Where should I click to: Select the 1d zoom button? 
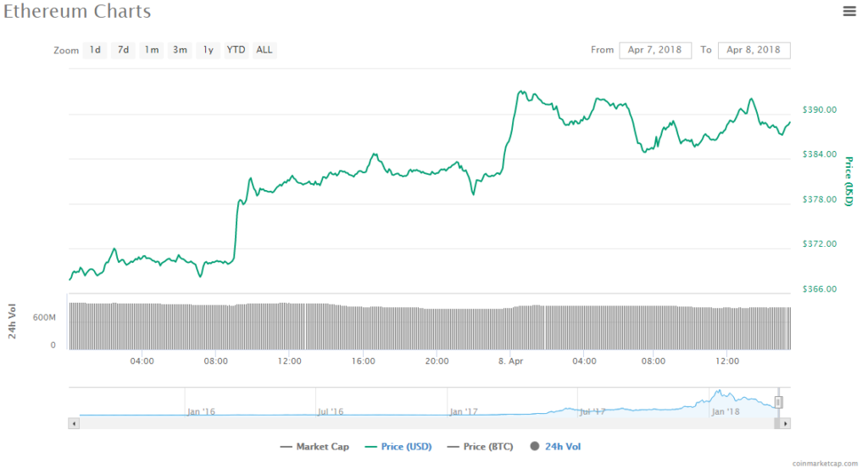(x=95, y=50)
